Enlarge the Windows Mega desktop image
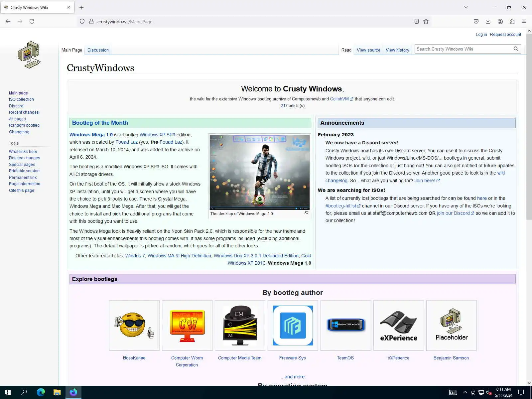This screenshot has width=532, height=399. (x=306, y=213)
